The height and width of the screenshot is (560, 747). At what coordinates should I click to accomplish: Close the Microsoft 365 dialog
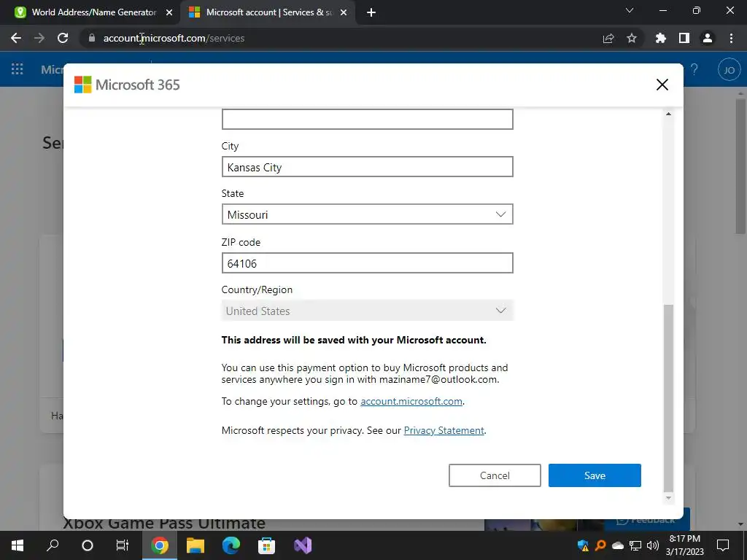[x=662, y=85]
